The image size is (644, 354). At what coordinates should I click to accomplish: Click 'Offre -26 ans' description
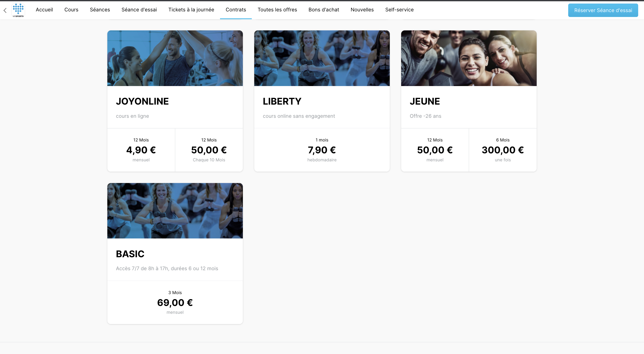pos(425,116)
